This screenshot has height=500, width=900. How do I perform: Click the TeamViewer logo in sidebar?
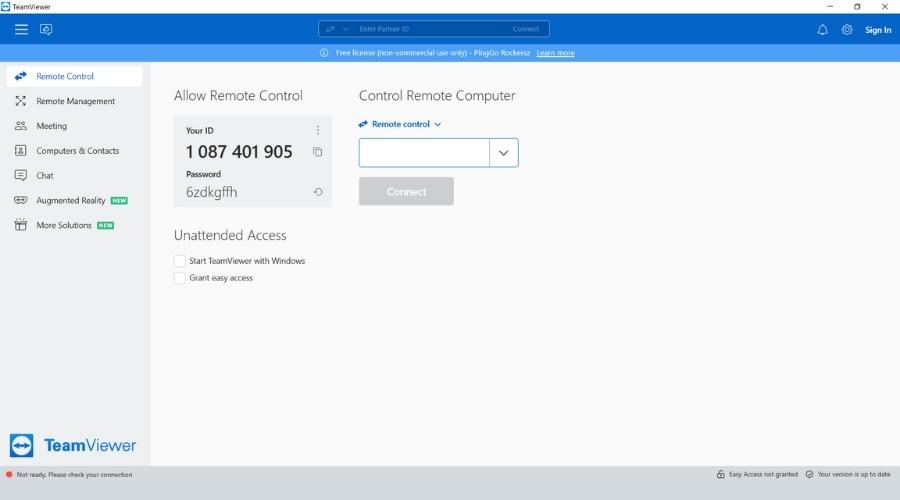click(x=73, y=445)
